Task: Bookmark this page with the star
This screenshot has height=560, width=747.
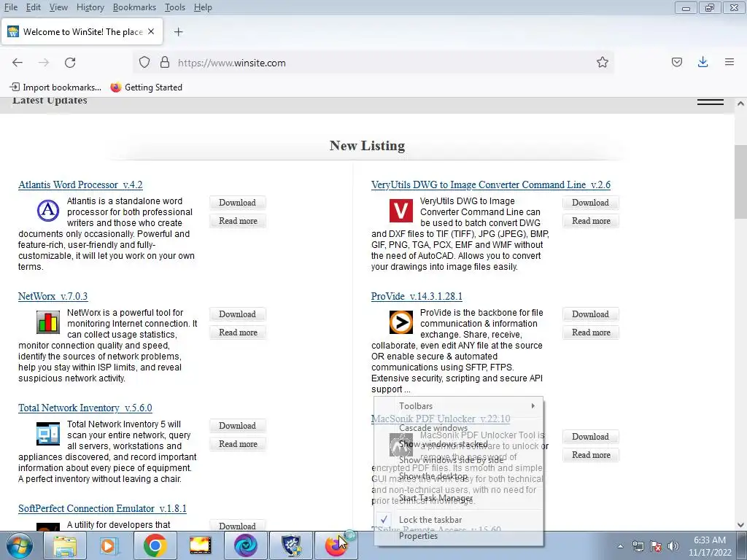Action: pyautogui.click(x=602, y=63)
